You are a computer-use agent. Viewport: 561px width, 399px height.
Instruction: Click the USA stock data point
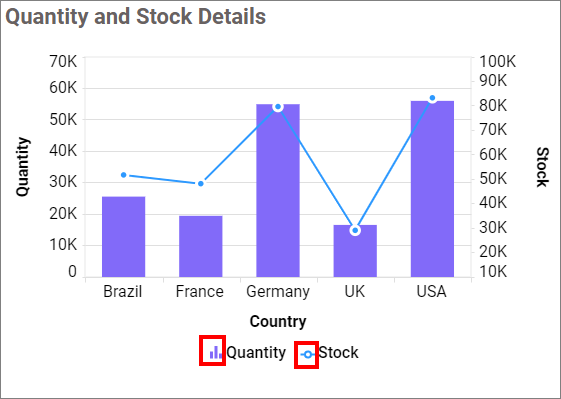[432, 98]
